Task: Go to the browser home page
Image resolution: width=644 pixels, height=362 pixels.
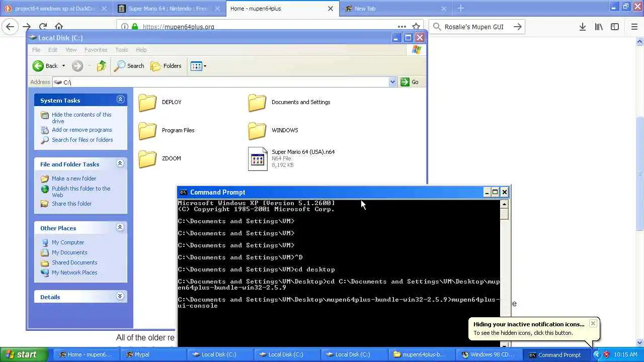Action: [59, 27]
